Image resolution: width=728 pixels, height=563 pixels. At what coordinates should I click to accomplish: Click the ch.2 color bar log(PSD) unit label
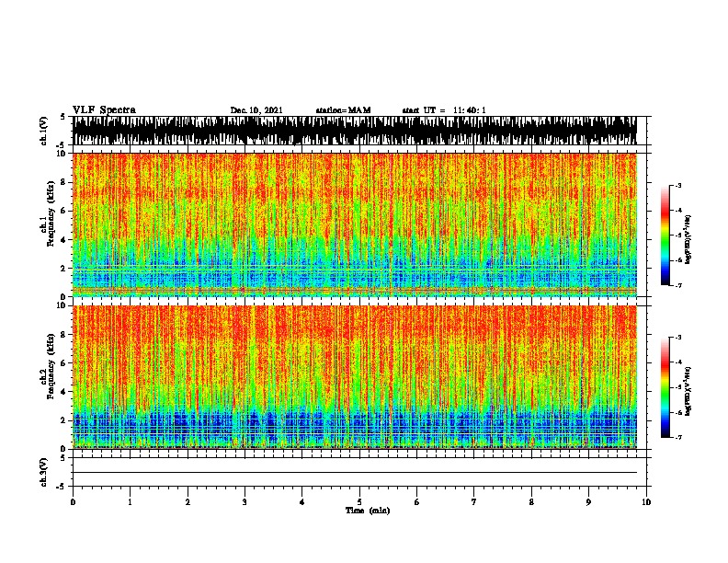tap(688, 391)
